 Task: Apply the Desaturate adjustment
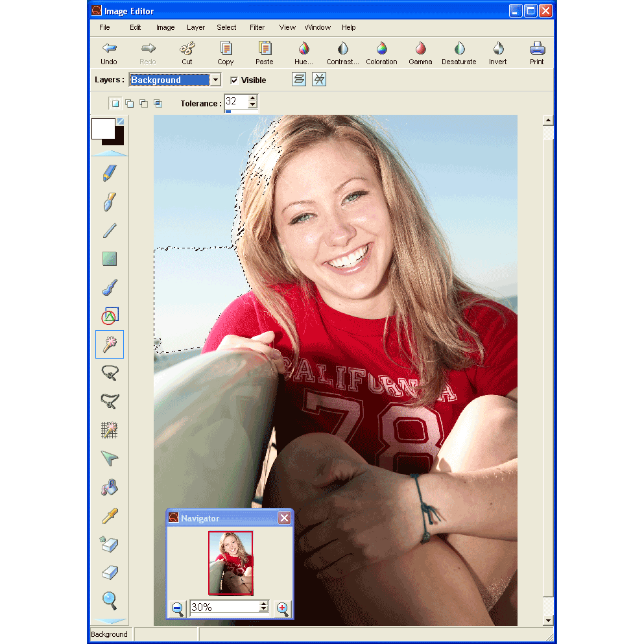(459, 52)
